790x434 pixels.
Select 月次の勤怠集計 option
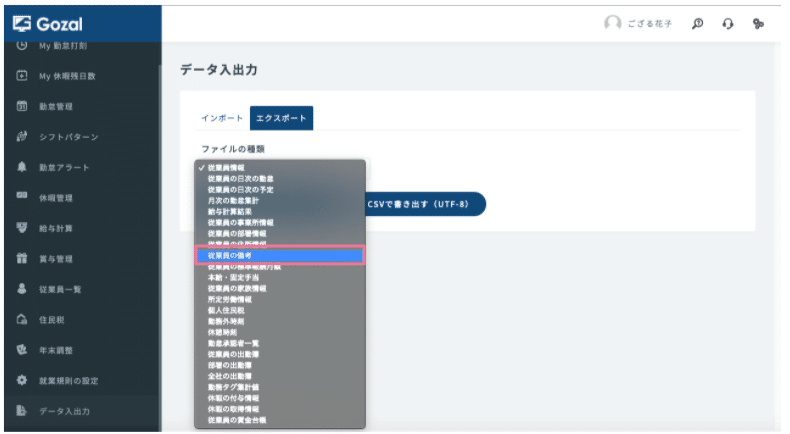(280, 201)
